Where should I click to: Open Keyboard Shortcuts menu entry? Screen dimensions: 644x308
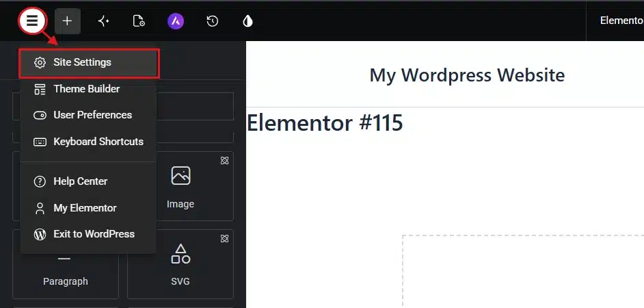point(89,142)
